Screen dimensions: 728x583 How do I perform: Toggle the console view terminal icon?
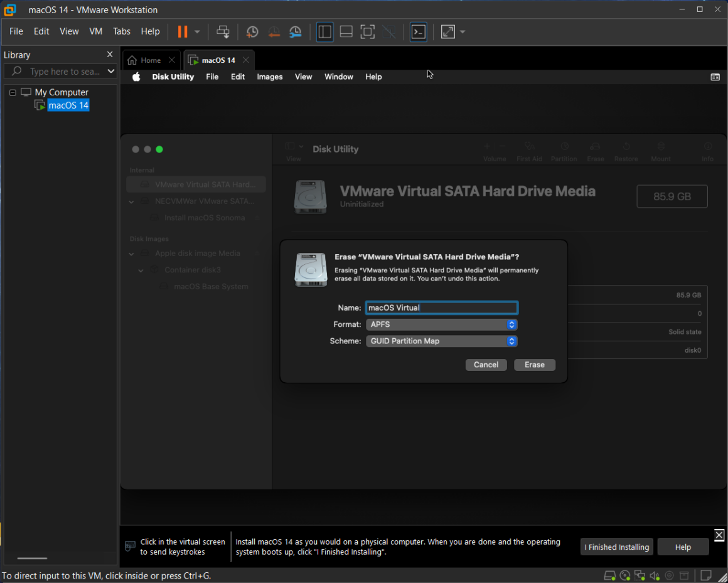coord(419,31)
